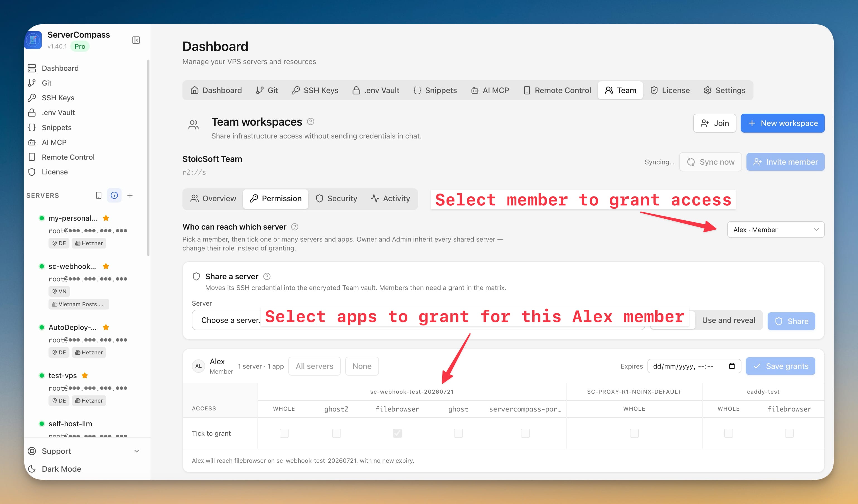Toggle favorite star on AutoDeploy server
The image size is (858, 504).
click(106, 327)
